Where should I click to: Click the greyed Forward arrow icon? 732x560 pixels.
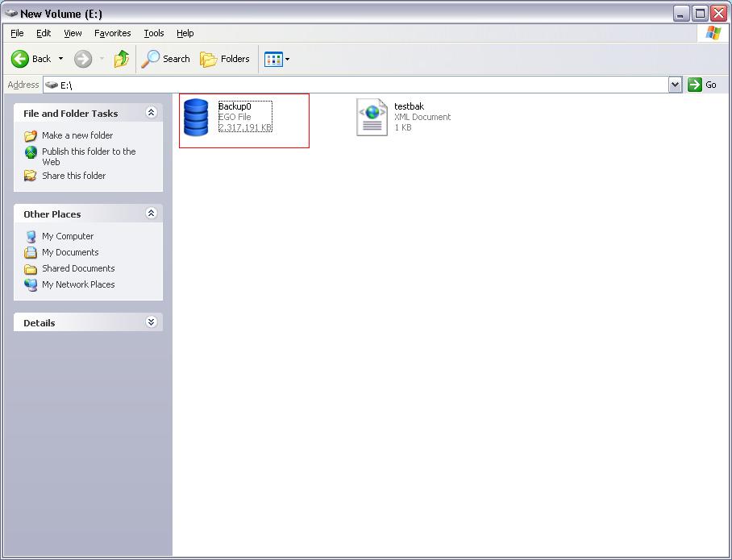point(83,59)
